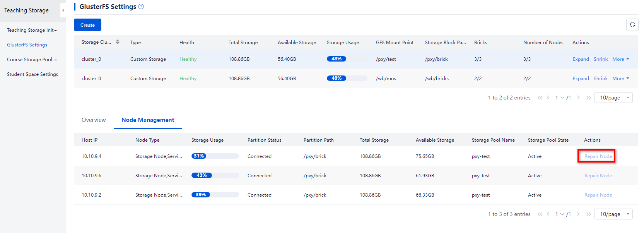Click Node Type of host 10.10.9.4
Viewport: 644px width, 233px height.
click(159, 156)
